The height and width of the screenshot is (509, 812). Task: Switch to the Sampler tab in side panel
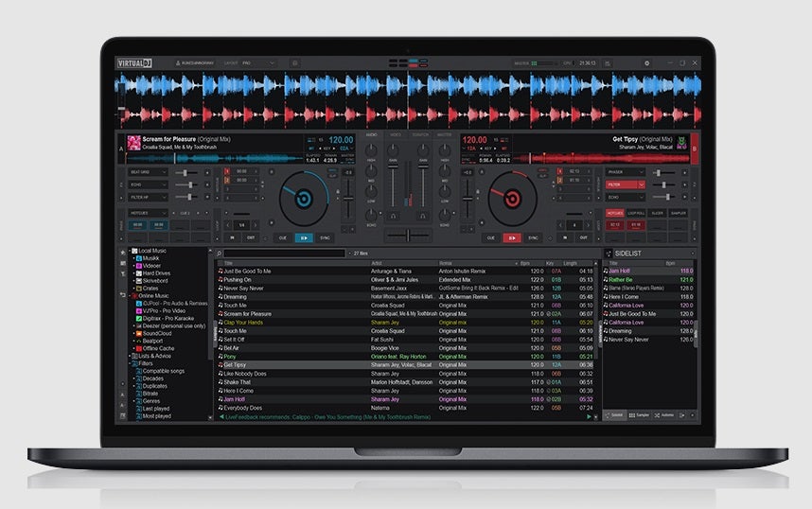click(641, 415)
